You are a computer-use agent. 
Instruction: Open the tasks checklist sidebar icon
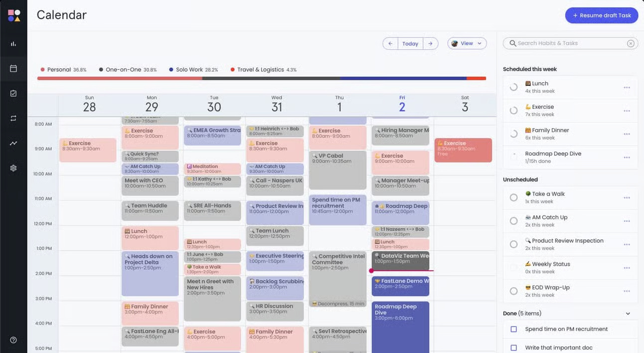pos(13,93)
